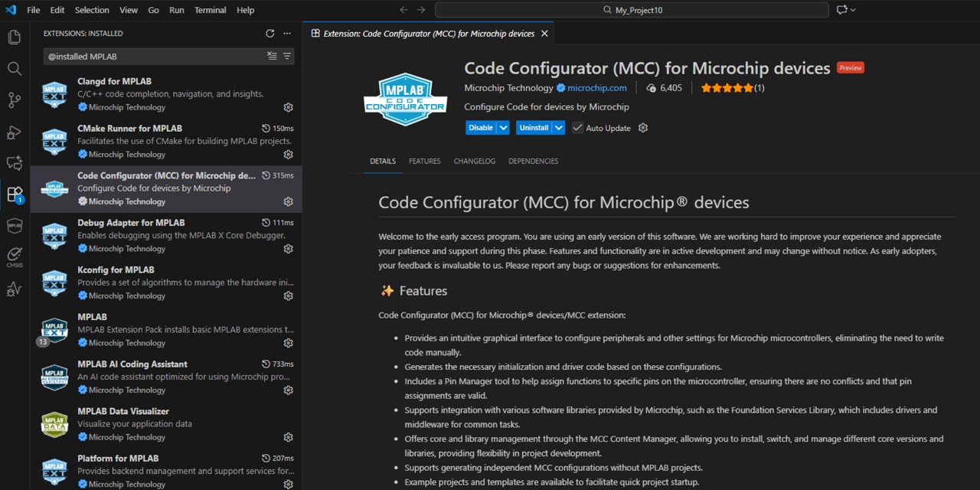Open the MPLAB view in activity bar

pyautogui.click(x=14, y=225)
